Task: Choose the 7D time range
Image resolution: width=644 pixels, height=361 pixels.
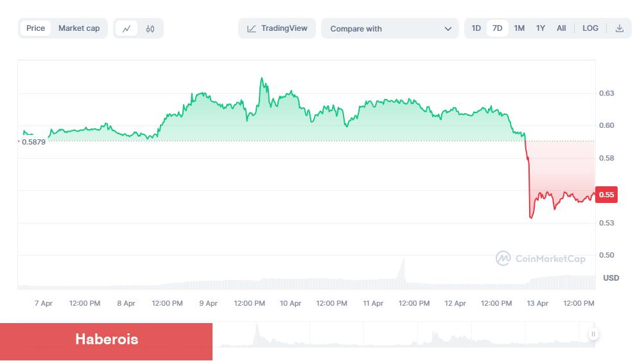Action: (498, 28)
